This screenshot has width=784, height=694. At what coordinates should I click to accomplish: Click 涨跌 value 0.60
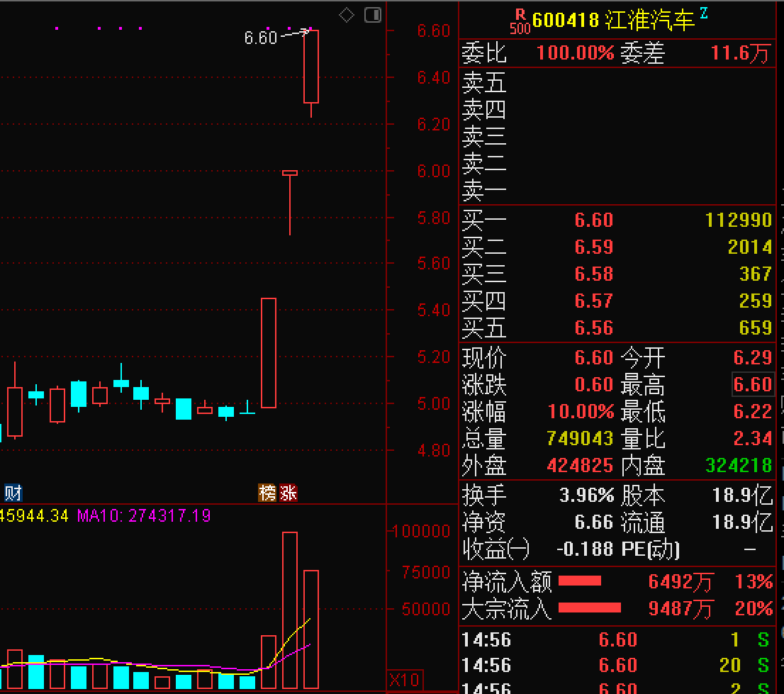click(x=593, y=384)
